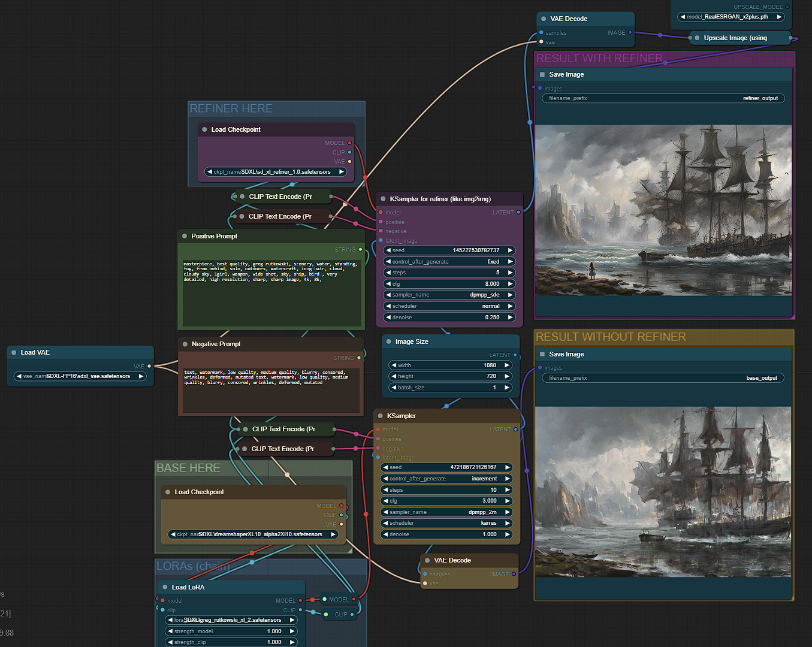Open the dreamshaperXL ckpt_name selector
The height and width of the screenshot is (647, 812).
(x=253, y=534)
